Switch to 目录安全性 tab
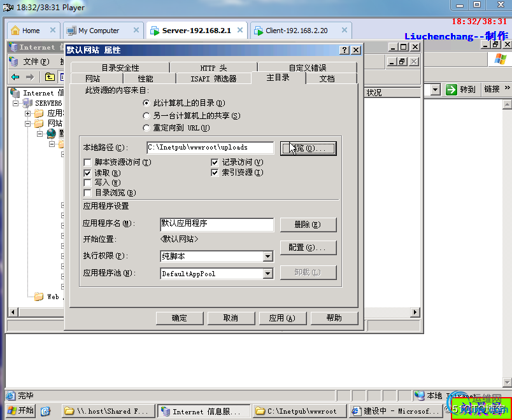The width and height of the screenshot is (512, 420). click(120, 67)
